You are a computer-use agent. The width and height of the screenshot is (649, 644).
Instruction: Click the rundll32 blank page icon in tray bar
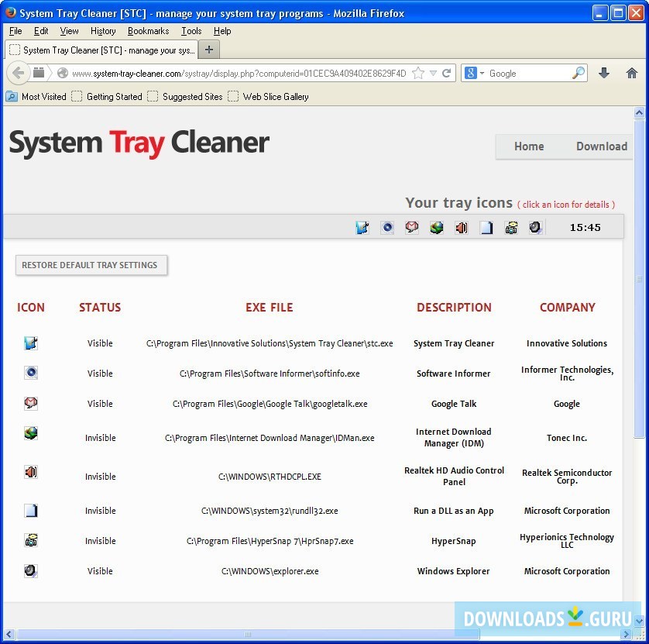486,227
